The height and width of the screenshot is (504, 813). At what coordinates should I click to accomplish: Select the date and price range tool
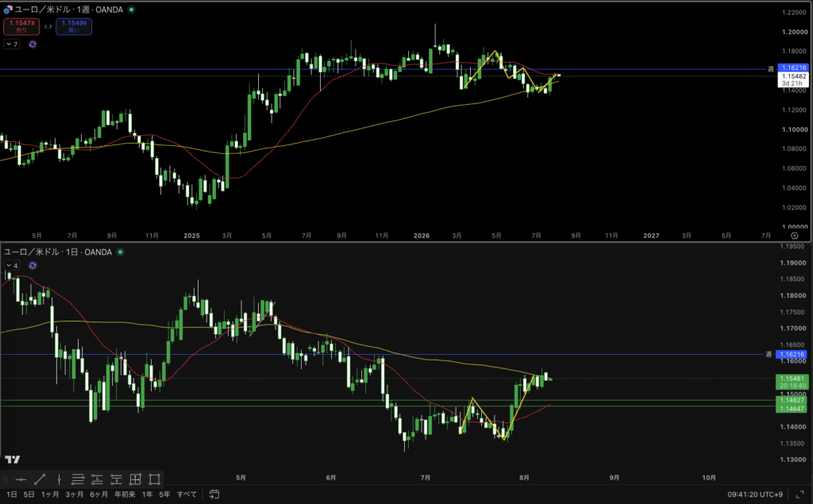pyautogui.click(x=135, y=479)
